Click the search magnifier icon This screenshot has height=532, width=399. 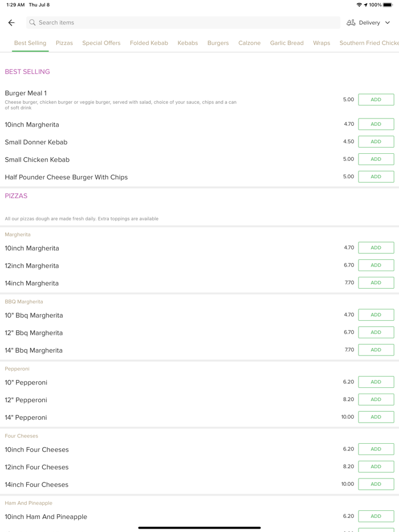point(32,23)
